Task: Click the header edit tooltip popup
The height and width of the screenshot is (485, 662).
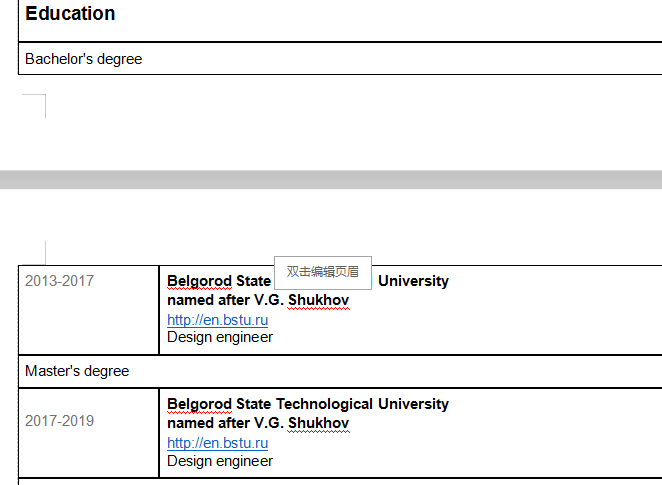Action: click(322, 271)
